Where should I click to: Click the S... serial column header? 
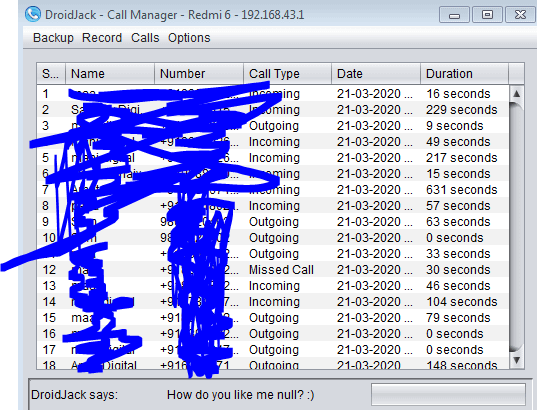click(x=51, y=74)
